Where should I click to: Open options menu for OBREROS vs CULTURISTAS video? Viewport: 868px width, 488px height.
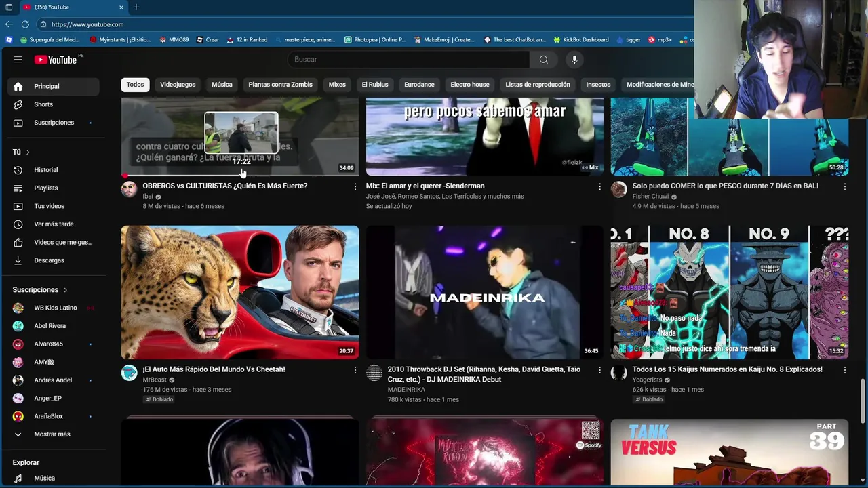click(355, 186)
